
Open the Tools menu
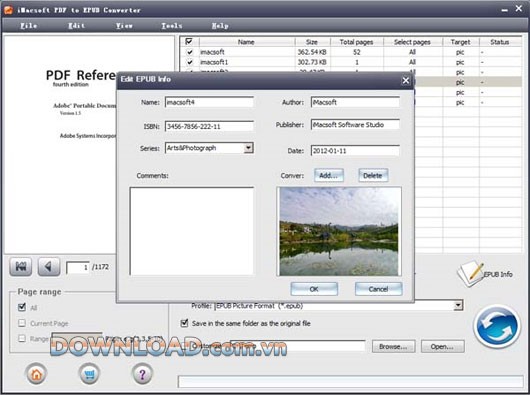pos(172,26)
